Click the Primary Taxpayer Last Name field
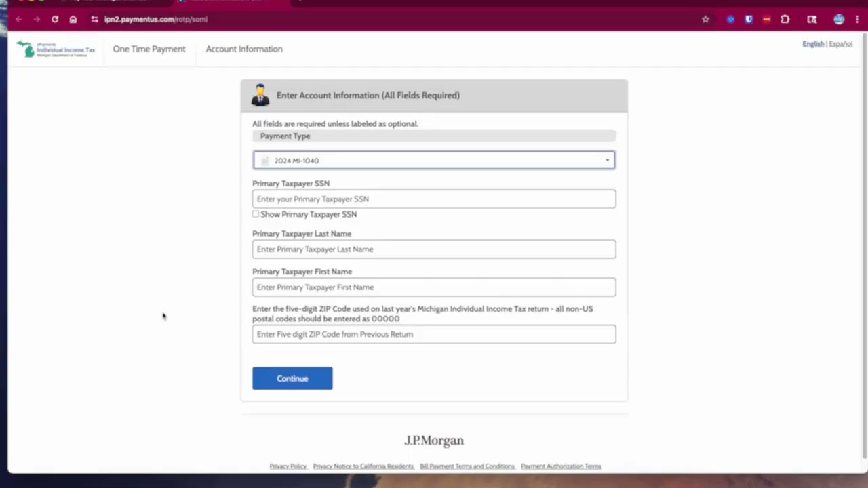 click(x=434, y=249)
